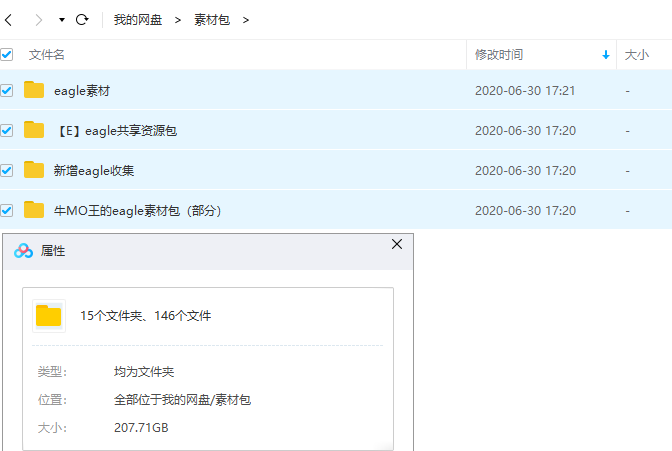This screenshot has height=451, width=672.
Task: Go back with the left arrow
Action: coord(9,20)
